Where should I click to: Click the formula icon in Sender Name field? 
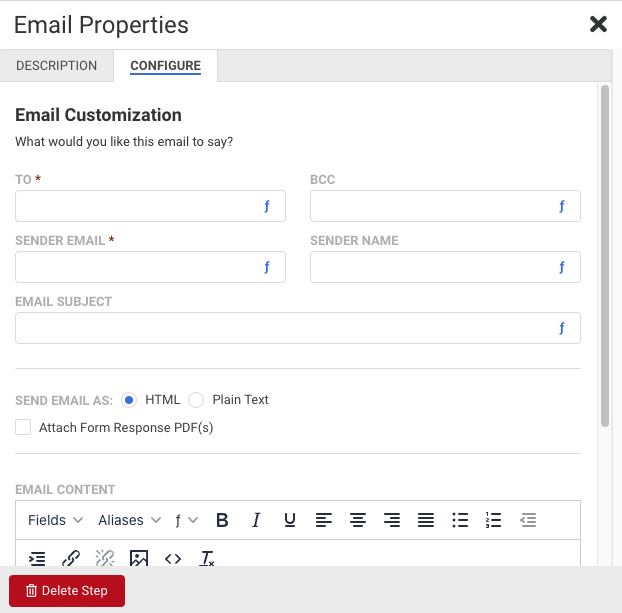[x=561, y=267]
